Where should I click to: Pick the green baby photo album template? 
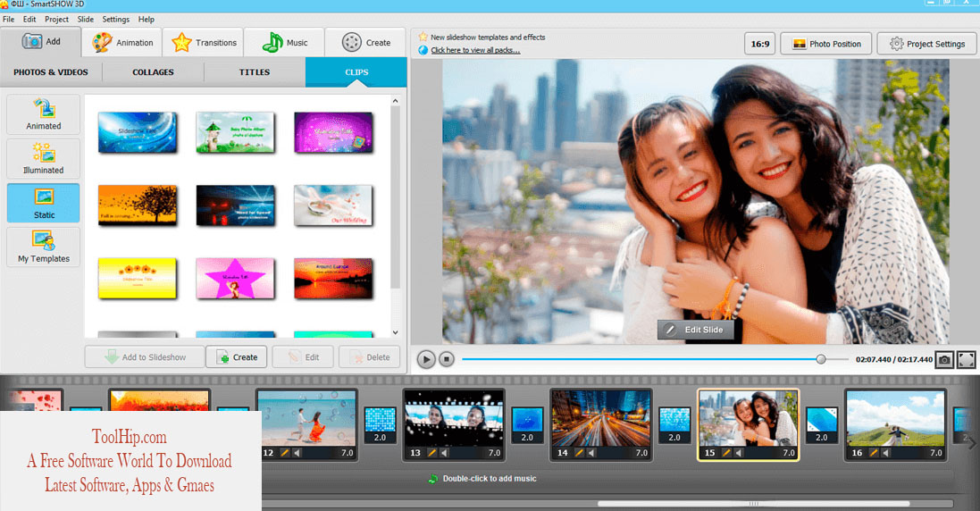click(235, 132)
